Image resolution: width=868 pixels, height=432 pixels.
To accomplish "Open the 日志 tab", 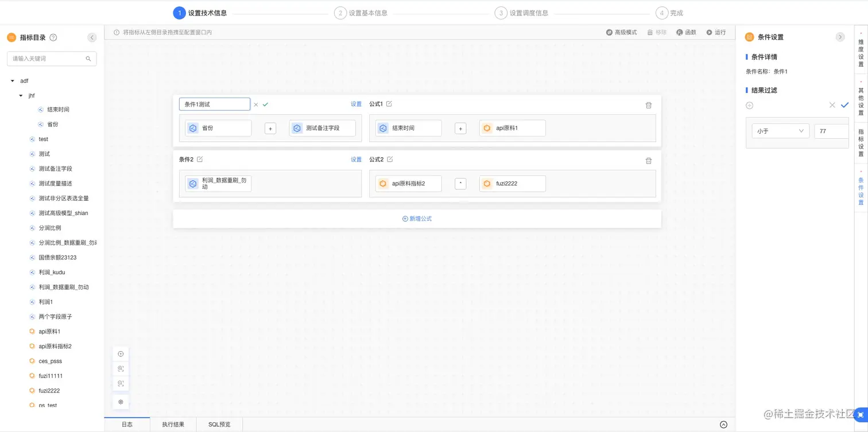I will [127, 425].
